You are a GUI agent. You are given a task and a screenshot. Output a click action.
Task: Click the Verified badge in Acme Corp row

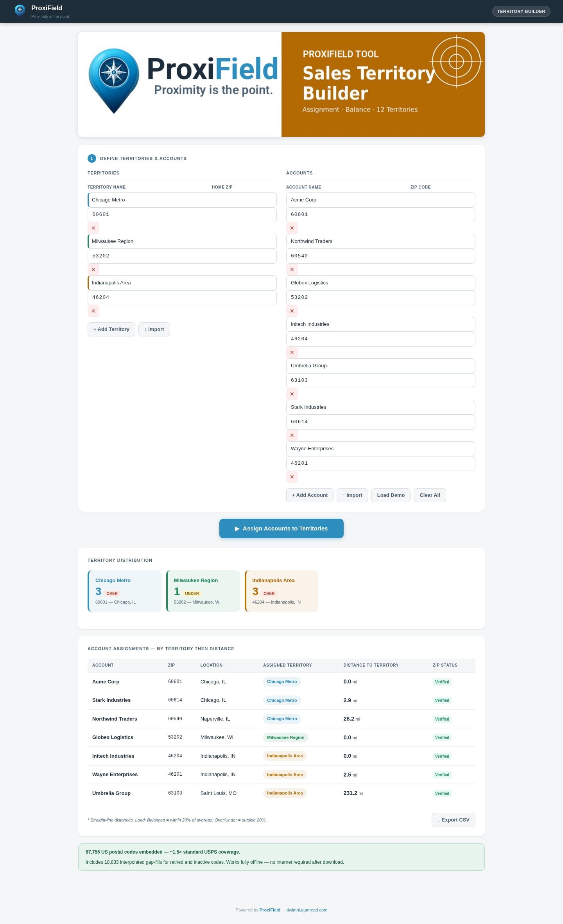click(442, 682)
